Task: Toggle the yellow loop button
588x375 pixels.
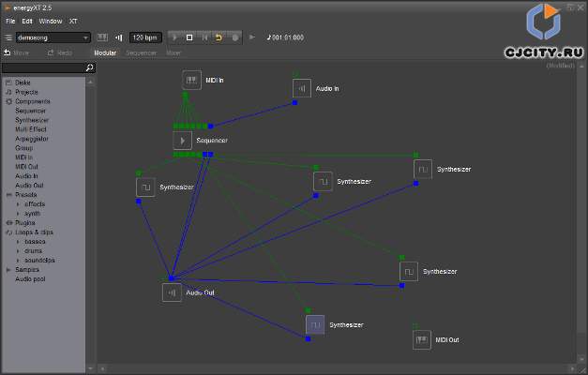Action: coord(219,37)
